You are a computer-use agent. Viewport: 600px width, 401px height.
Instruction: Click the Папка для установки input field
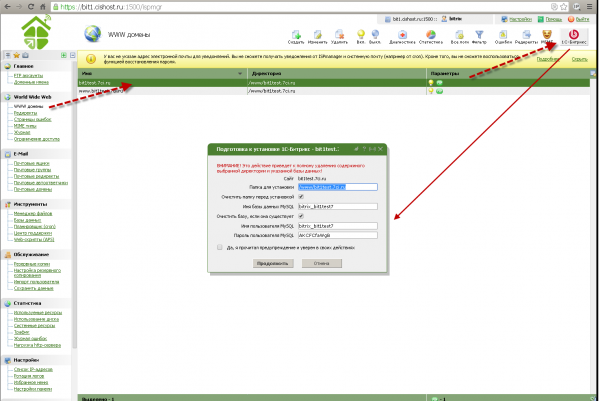coord(338,187)
